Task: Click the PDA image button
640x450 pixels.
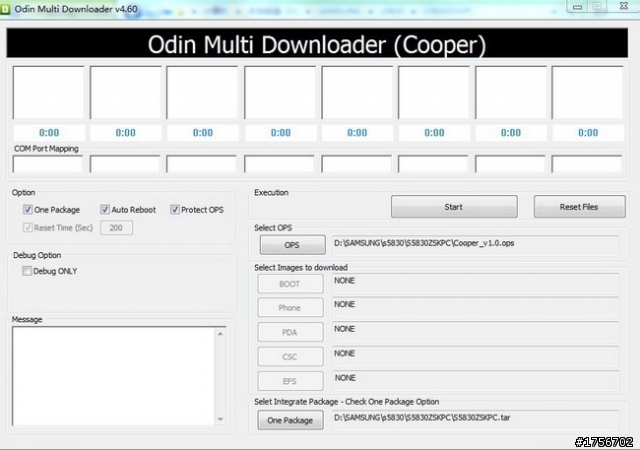Action: (x=290, y=332)
